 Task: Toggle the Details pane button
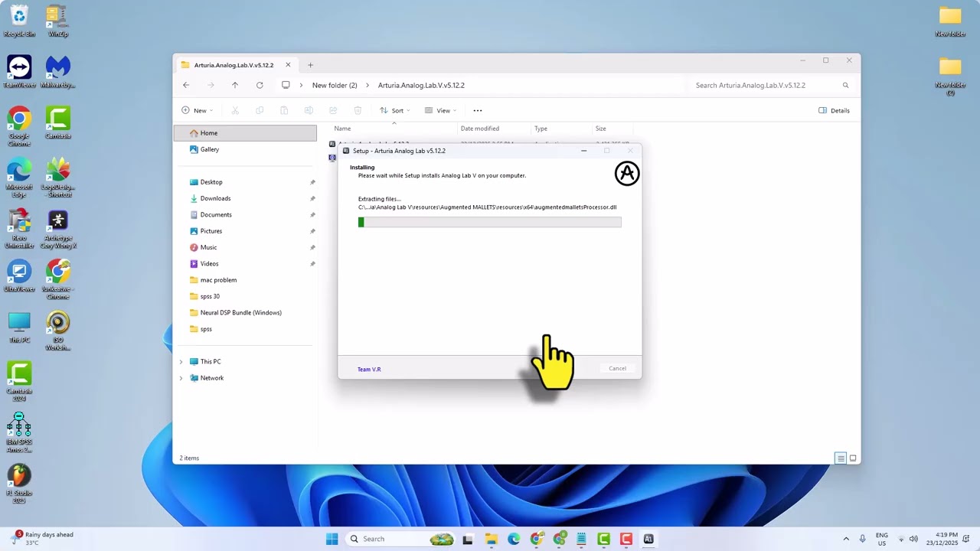coord(834,110)
